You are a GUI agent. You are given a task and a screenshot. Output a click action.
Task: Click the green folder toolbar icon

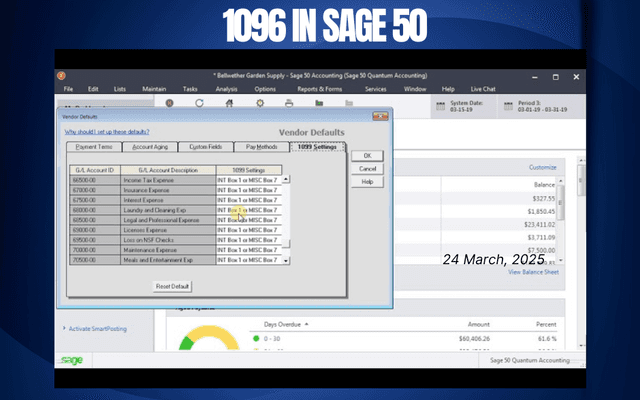319,103
